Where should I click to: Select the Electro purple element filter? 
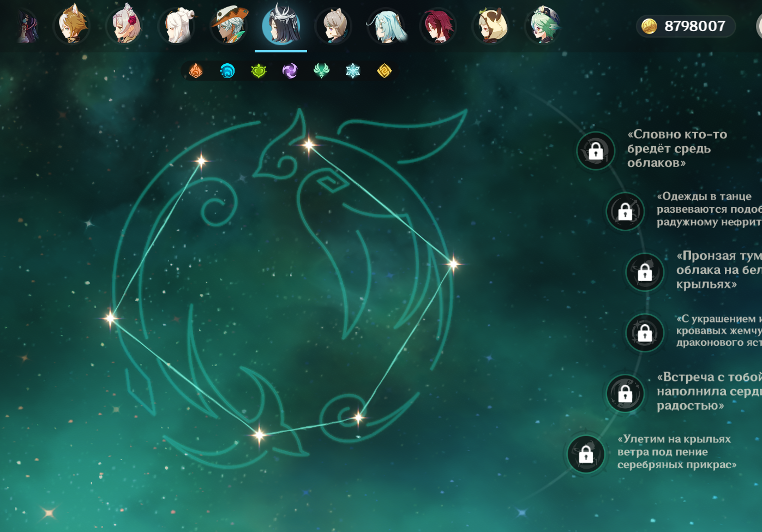coord(290,71)
